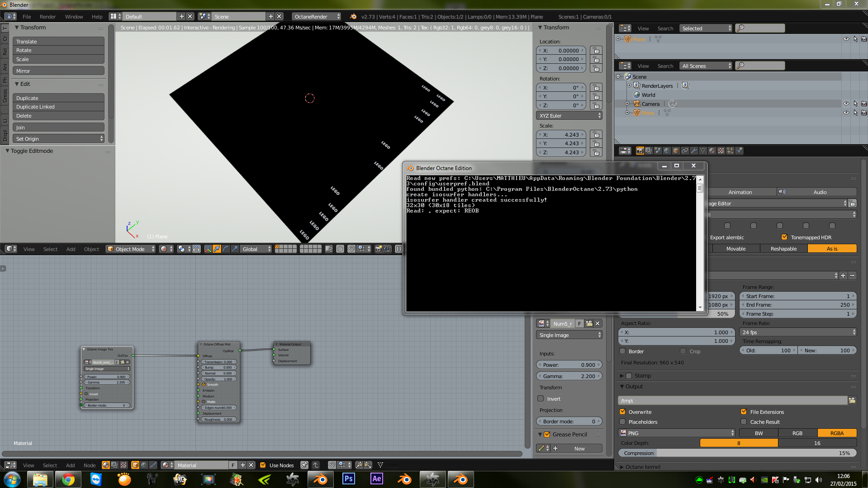Open the Physics properties tab

(x=739, y=151)
